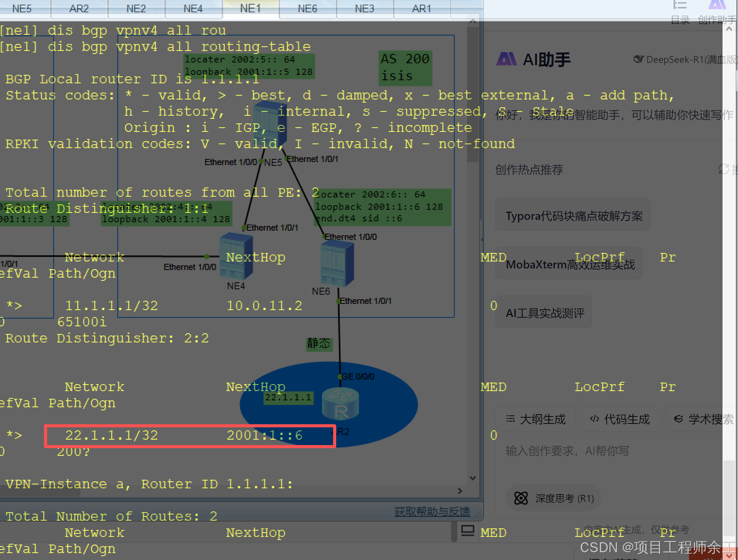Click the 10.0.11.2 next hop value
The height and width of the screenshot is (560, 738).
[x=264, y=305]
